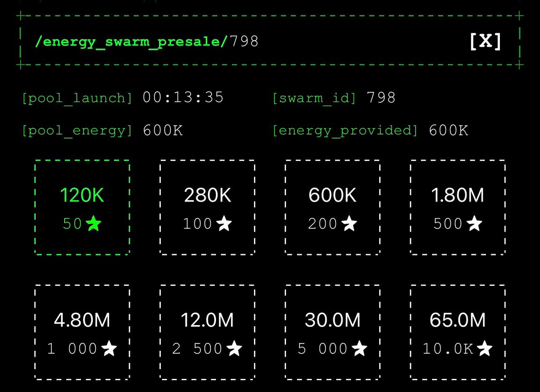This screenshot has width=540, height=392.
Task: Click the 100 star price text
Action: point(197,223)
